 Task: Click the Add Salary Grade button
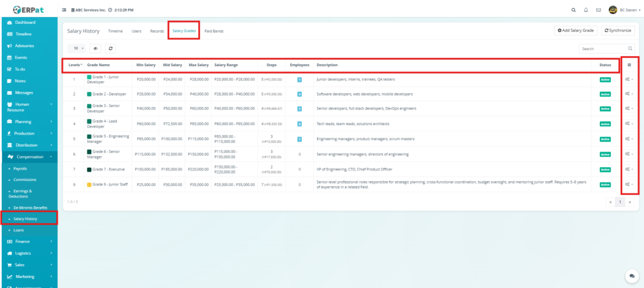(x=575, y=30)
